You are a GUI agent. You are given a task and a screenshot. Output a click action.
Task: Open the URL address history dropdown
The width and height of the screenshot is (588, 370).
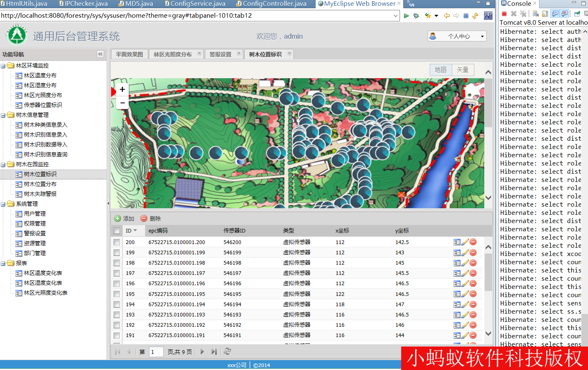(395, 16)
